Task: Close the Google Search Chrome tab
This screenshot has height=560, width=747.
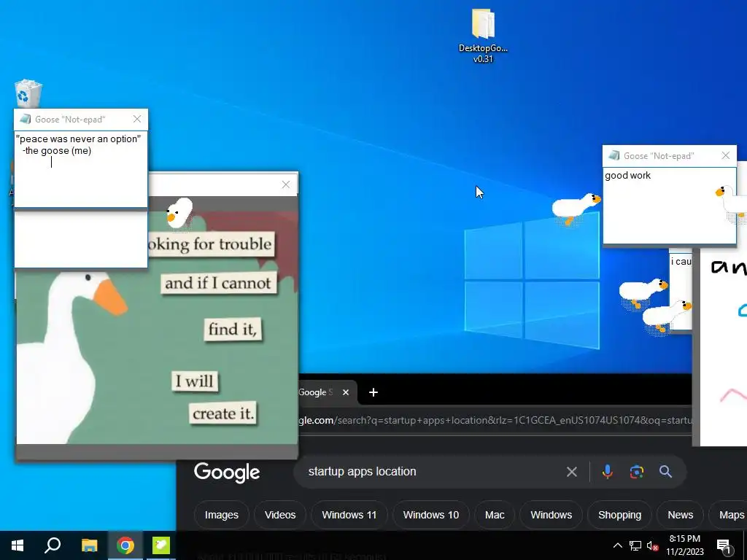Action: 346,392
